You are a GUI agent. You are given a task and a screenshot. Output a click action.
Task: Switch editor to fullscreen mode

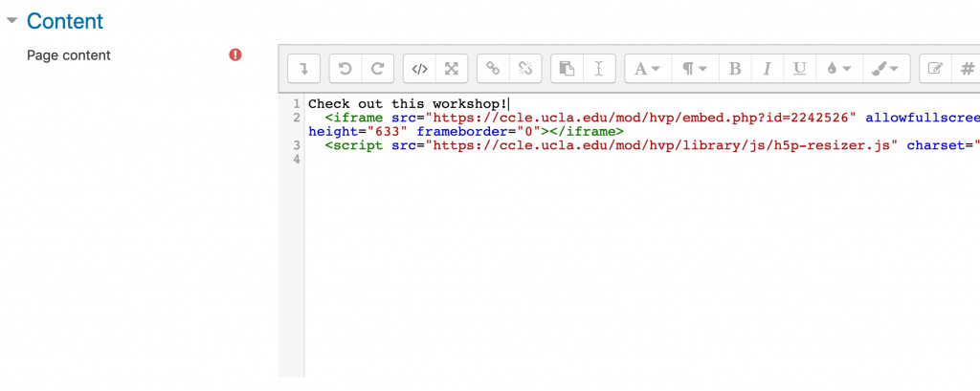pos(452,69)
